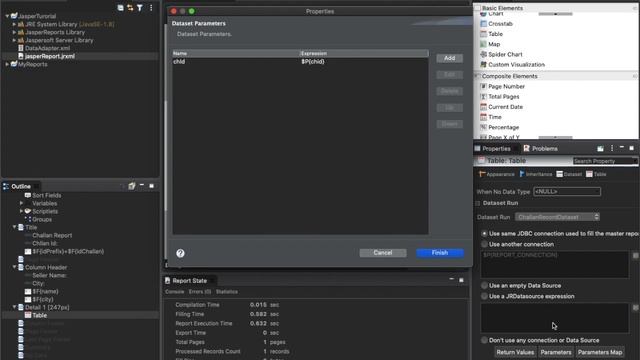
Task: Switch to the Table properties tab
Action: tap(596, 174)
